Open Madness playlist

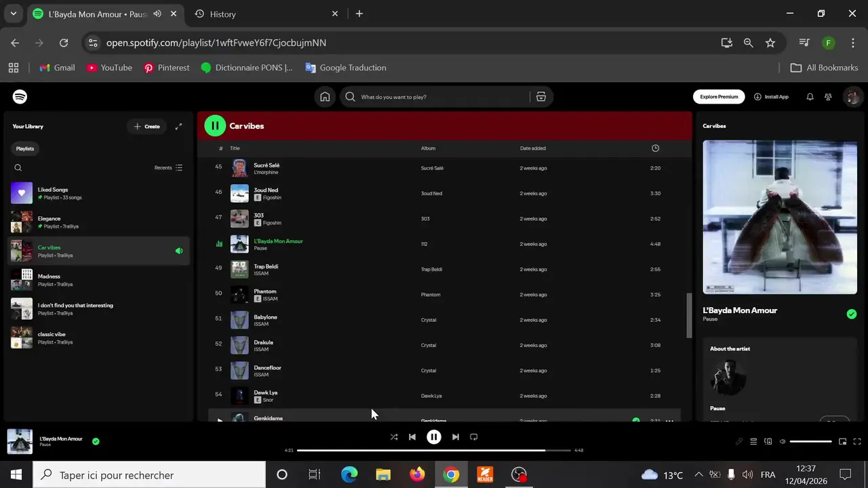[98, 280]
